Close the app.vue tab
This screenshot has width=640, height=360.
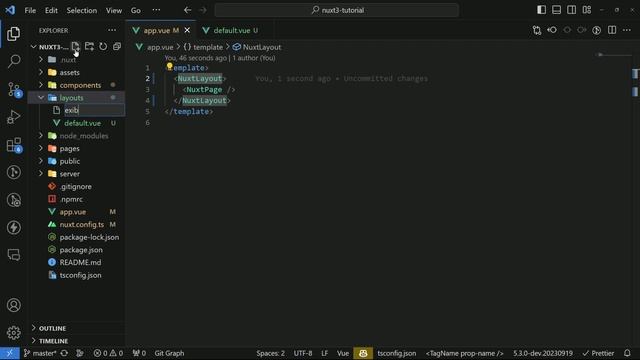pos(187,30)
